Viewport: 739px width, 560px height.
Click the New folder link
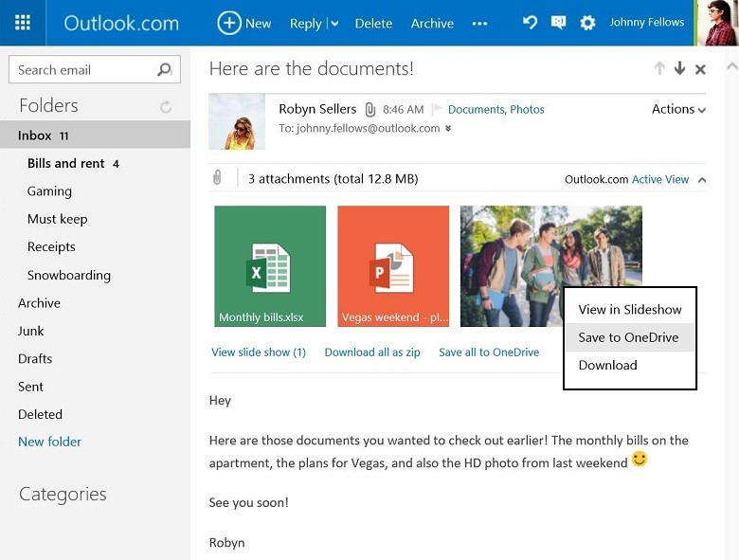tap(49, 442)
